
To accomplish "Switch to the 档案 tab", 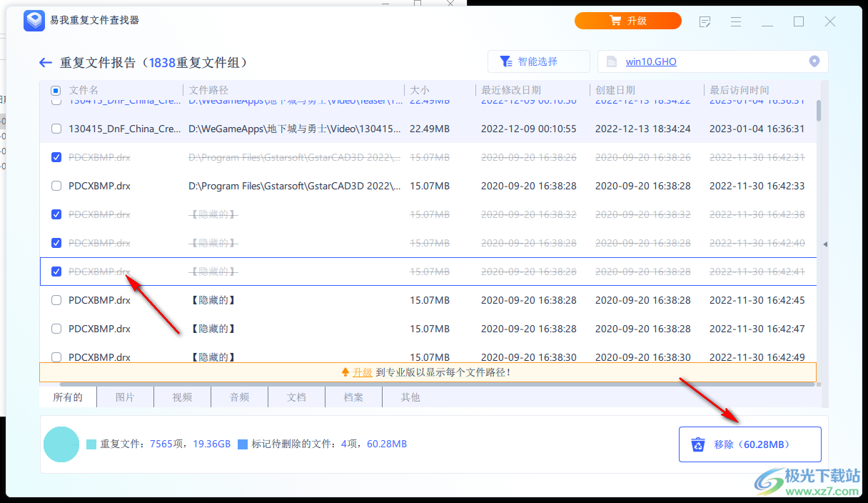I will point(353,397).
